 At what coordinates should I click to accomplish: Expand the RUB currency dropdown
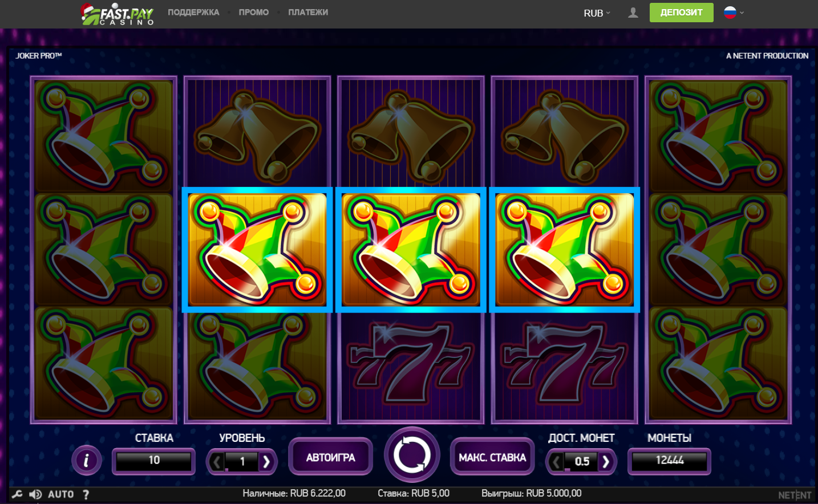[x=597, y=13]
